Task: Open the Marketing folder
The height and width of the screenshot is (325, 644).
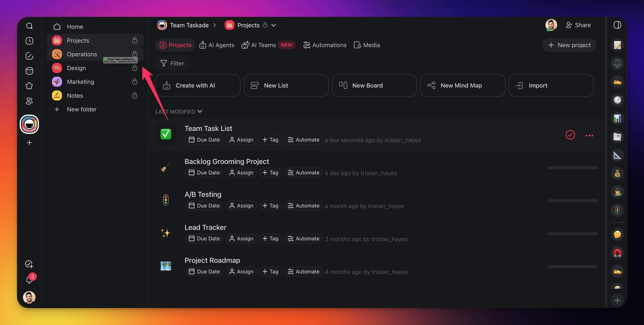Action: [81, 82]
